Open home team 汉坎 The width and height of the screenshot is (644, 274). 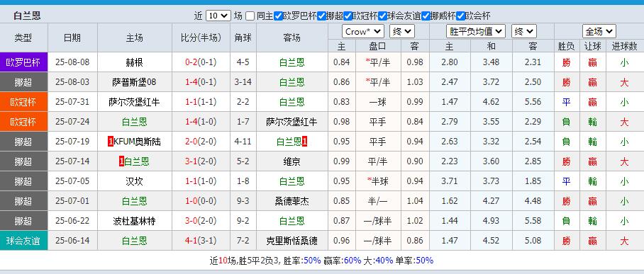[x=134, y=181]
